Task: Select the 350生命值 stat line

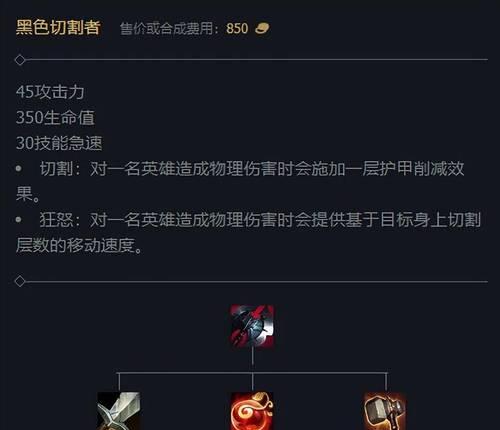Action: tap(55, 117)
